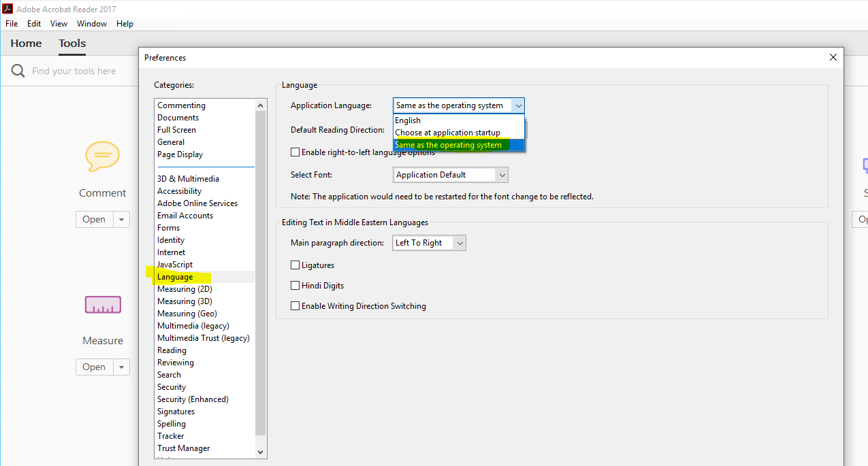Enable Writing Direction Switching checkbox

click(295, 306)
